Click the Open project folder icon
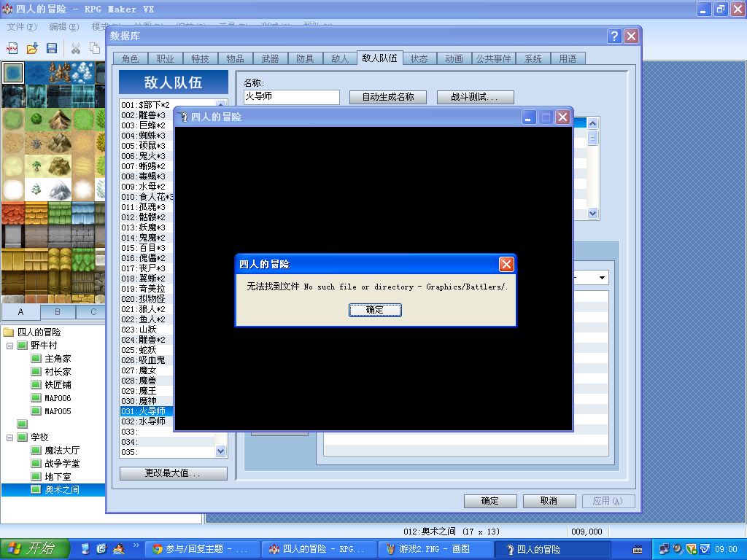Screen dimensions: 747x560 pyautogui.click(x=32, y=49)
